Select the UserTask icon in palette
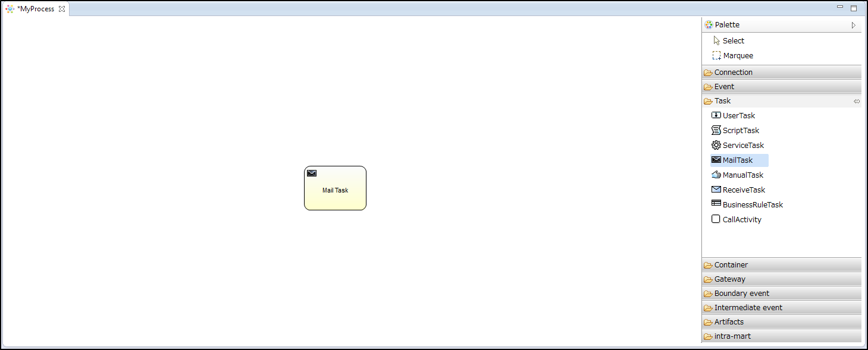The width and height of the screenshot is (868, 350). pos(716,115)
